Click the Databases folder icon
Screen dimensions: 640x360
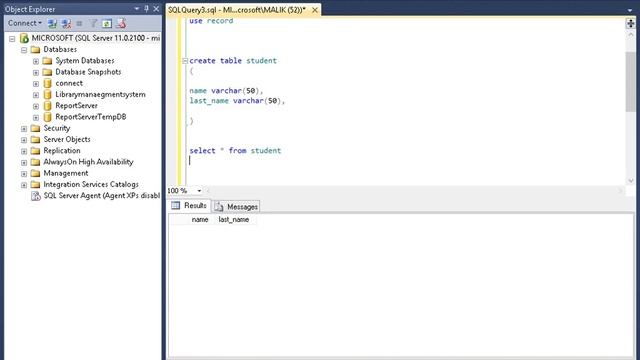pyautogui.click(x=36, y=49)
